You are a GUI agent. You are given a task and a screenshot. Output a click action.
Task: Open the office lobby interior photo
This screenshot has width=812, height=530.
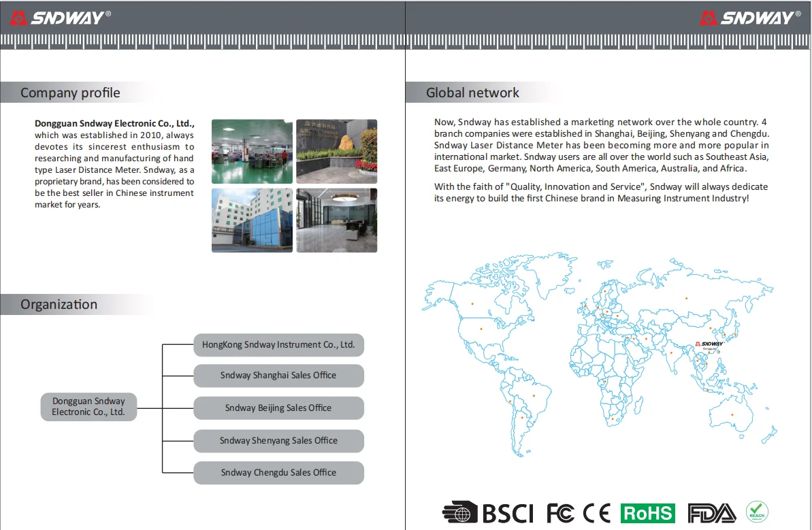pos(337,220)
